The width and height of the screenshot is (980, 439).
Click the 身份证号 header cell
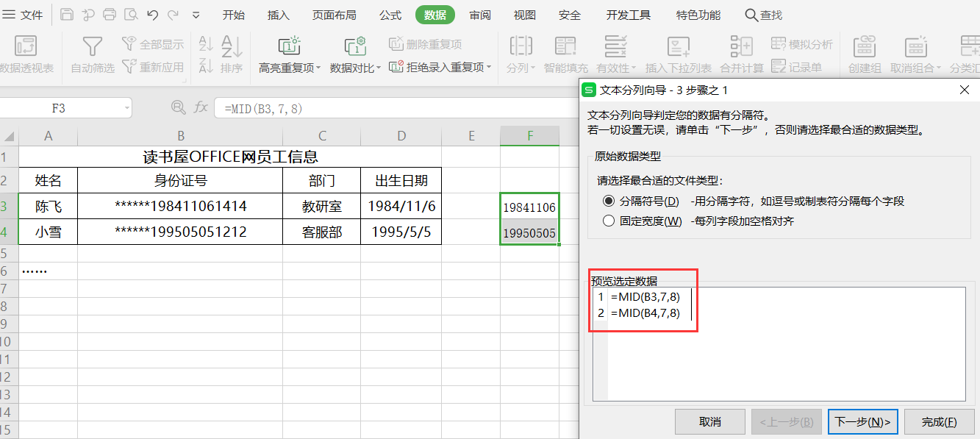point(180,181)
